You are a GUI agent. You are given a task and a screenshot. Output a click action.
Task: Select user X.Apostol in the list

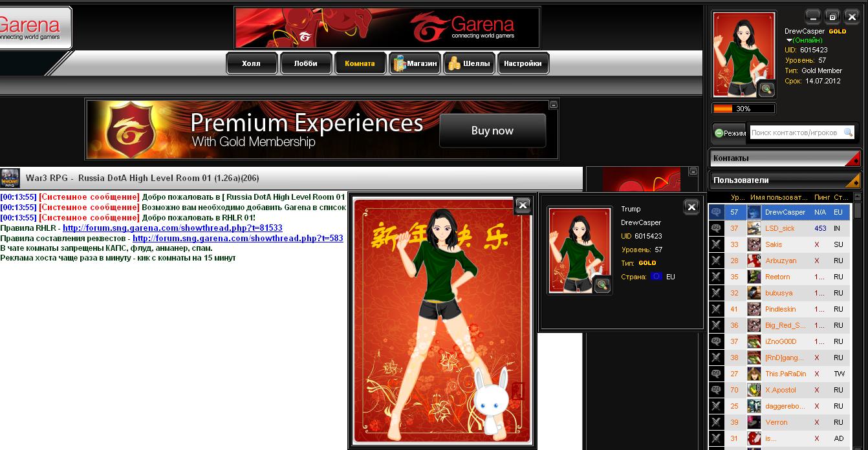780,390
